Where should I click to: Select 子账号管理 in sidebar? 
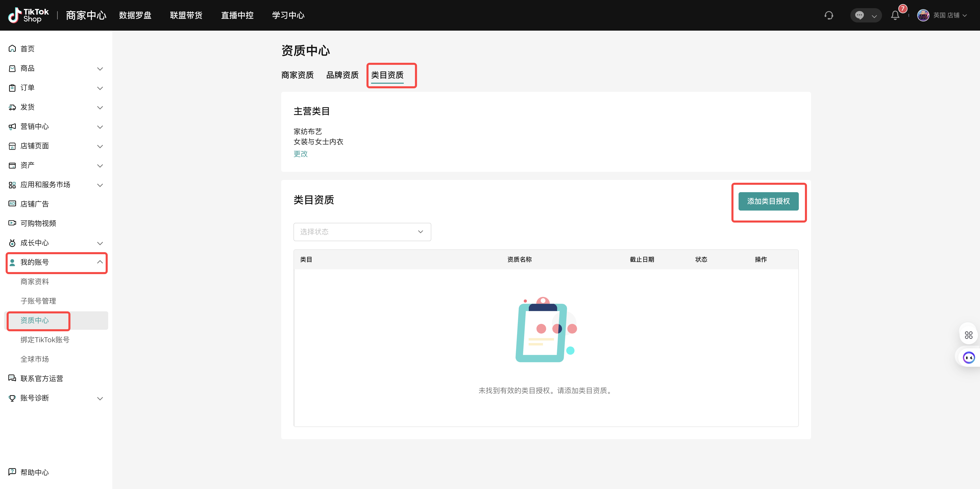pyautogui.click(x=38, y=301)
